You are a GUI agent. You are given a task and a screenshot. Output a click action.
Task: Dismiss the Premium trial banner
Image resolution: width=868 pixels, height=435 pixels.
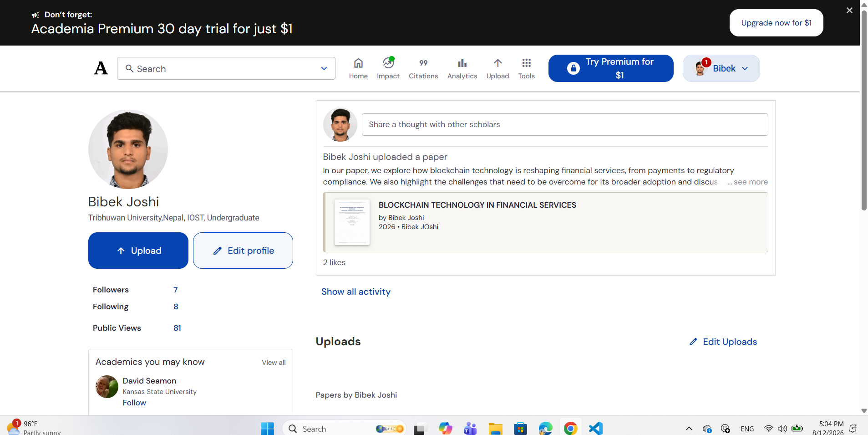pyautogui.click(x=849, y=10)
